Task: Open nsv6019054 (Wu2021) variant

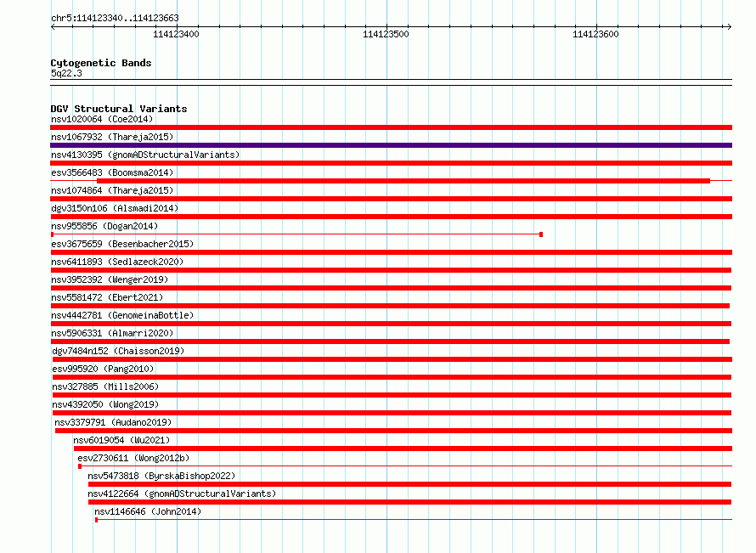Action: (121, 440)
